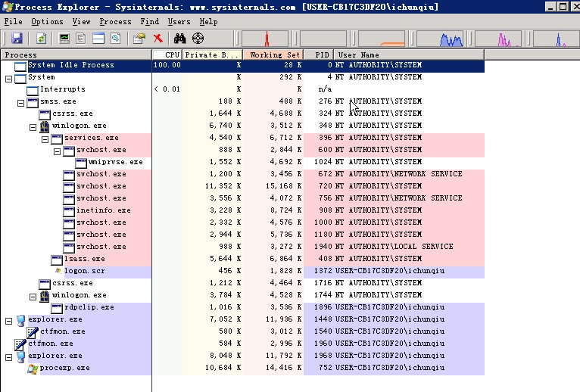Open the File menu
This screenshot has height=392, width=580.
coord(14,21)
